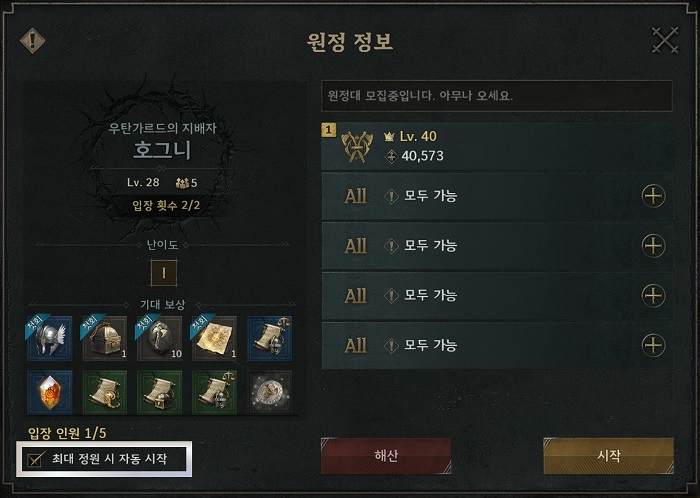The width and height of the screenshot is (700, 498).
Task: Close the 원정 정보 window
Action: coord(665,40)
